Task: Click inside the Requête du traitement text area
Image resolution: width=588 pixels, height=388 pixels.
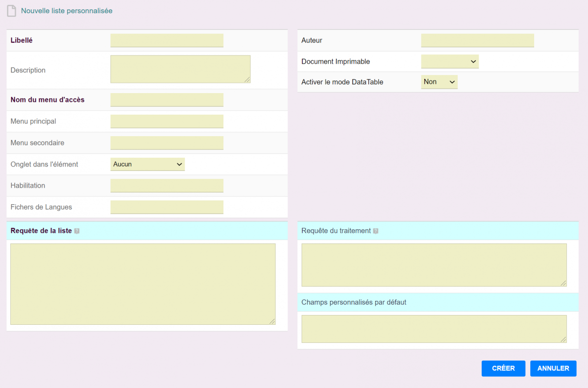Action: 434,265
